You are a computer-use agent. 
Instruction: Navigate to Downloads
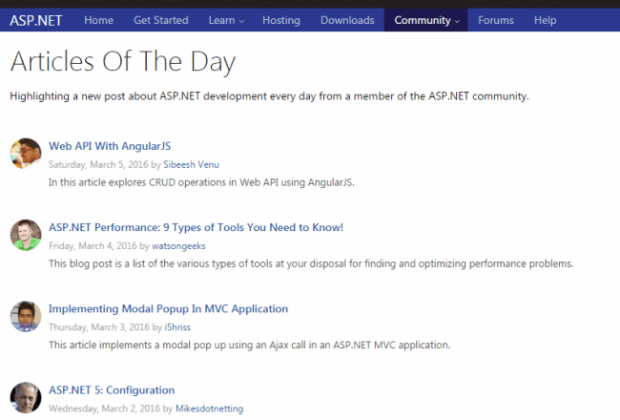coord(347,20)
